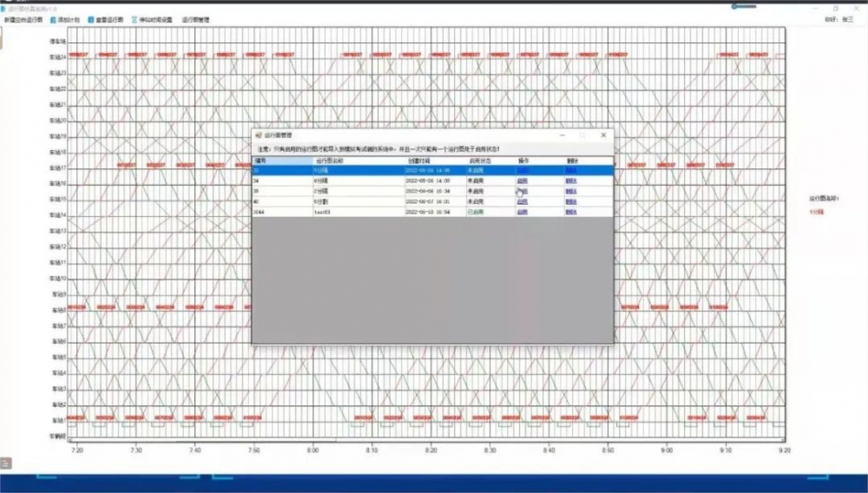Open 停站时间设置 via its hourglass icon

pos(134,19)
